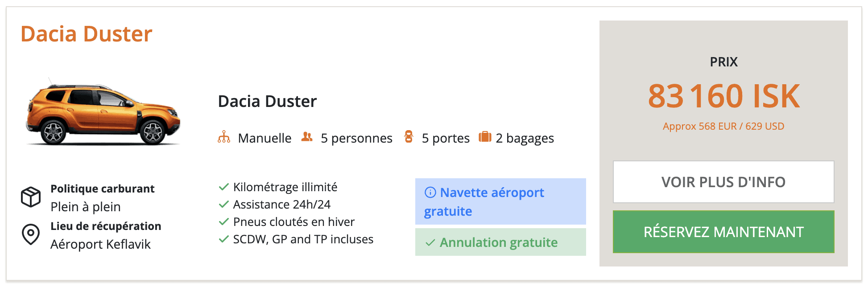
Task: Click the manual transmission gearbox icon
Action: point(224,137)
